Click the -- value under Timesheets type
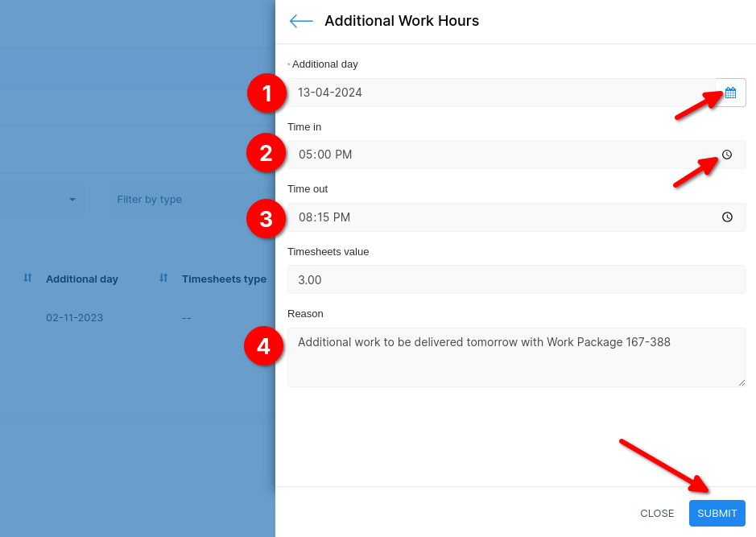756x537 pixels. (187, 318)
